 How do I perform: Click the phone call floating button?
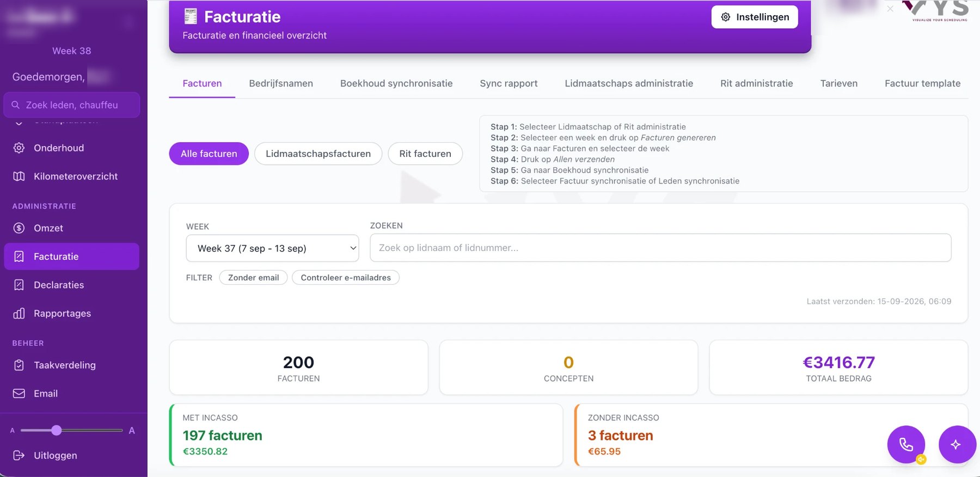(x=906, y=444)
